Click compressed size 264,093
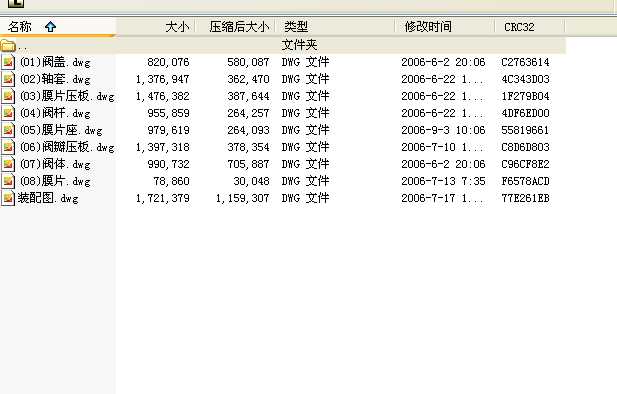617x394 pixels. point(248,130)
